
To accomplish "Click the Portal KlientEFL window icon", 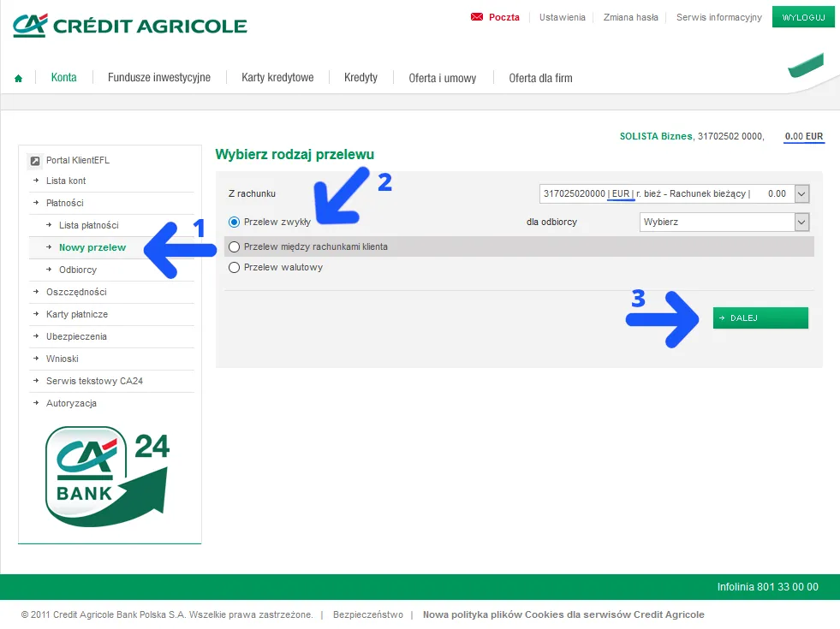I will click(x=36, y=160).
